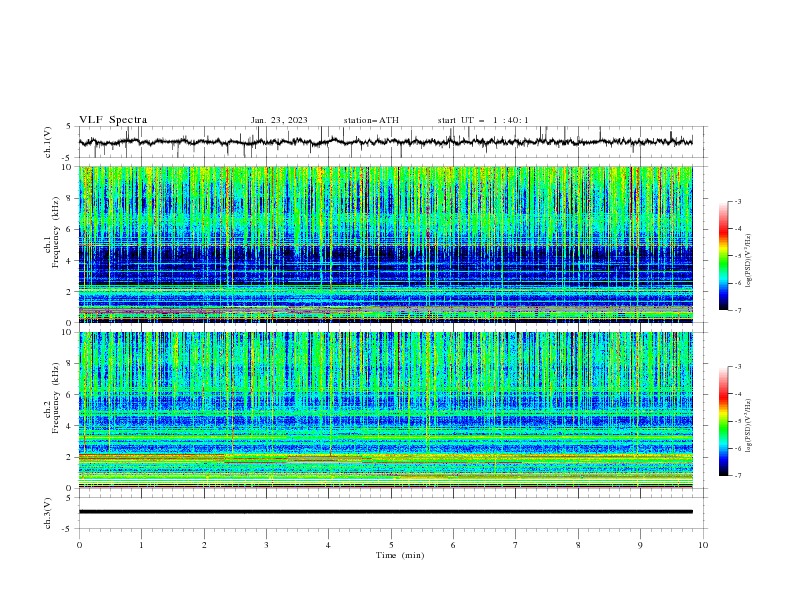Click the "-7" label on ch.2 colorbar

(x=737, y=475)
